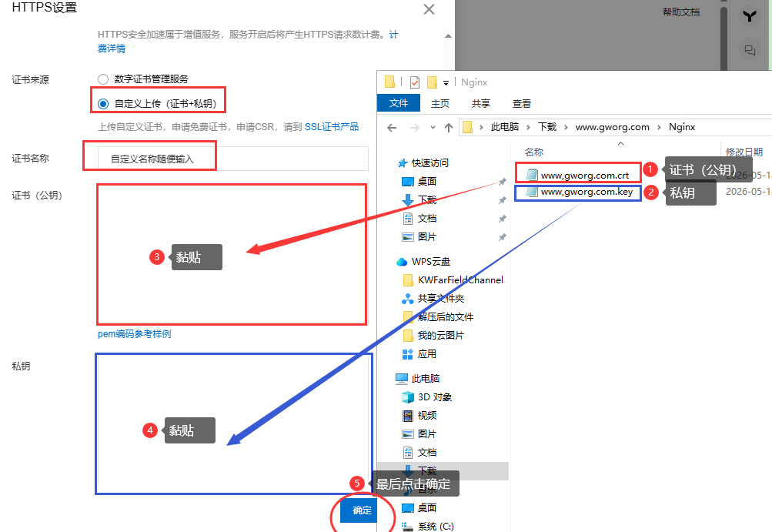Click Explorer forward arrow button
The image size is (772, 532).
[x=415, y=128]
